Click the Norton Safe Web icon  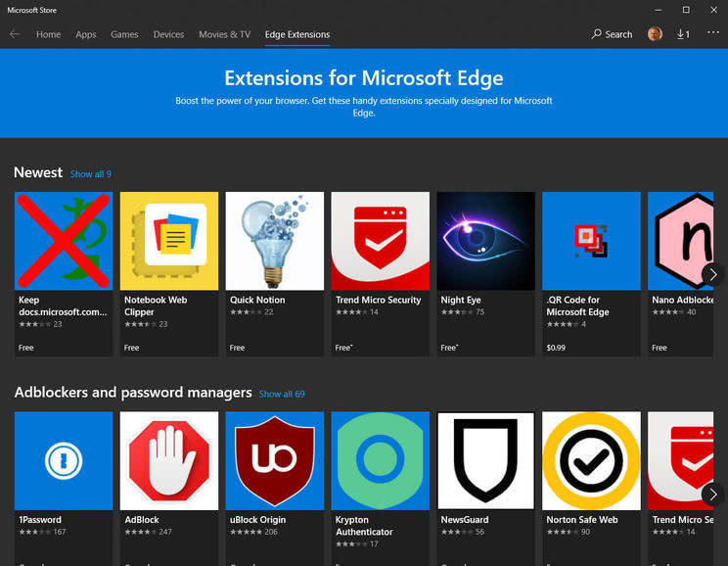(591, 460)
